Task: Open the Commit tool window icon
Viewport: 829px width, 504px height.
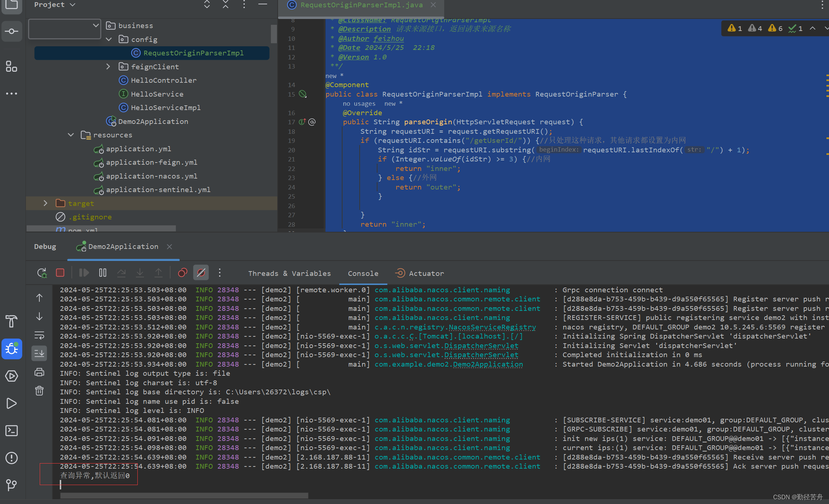Action: click(12, 31)
